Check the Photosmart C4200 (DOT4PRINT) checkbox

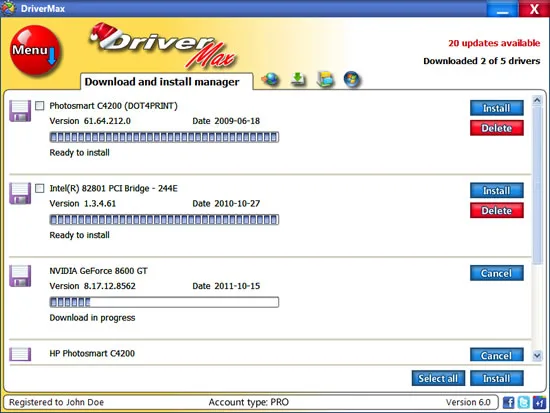point(40,106)
